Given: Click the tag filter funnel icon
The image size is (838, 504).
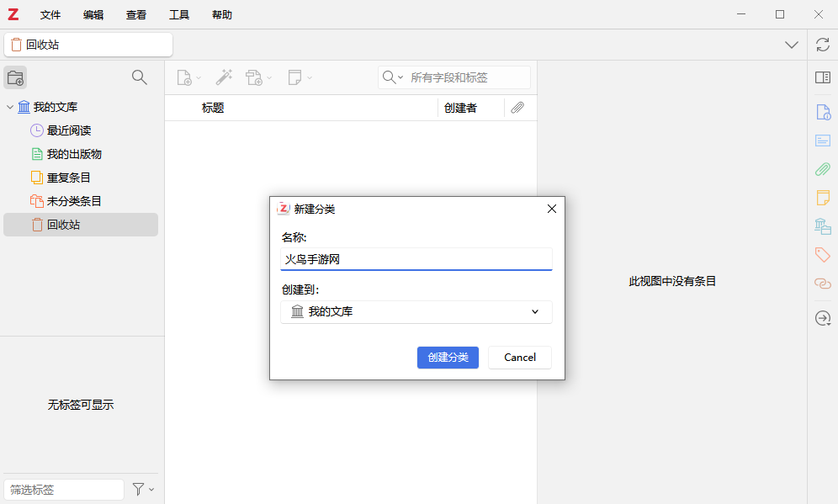Looking at the screenshot, I should point(139,489).
